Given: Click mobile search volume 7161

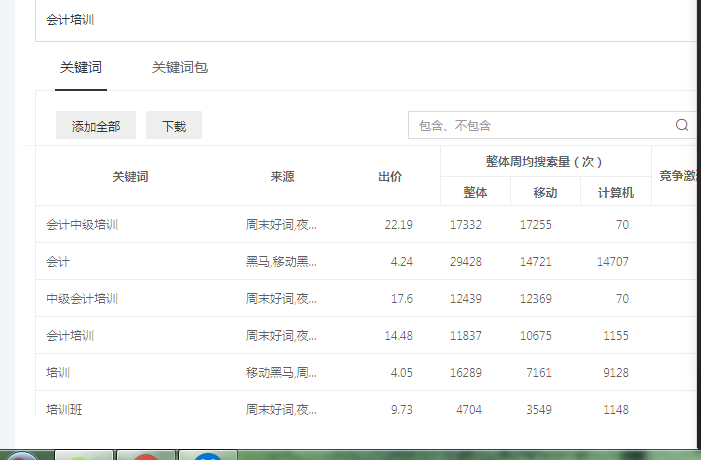Looking at the screenshot, I should coord(539,373).
